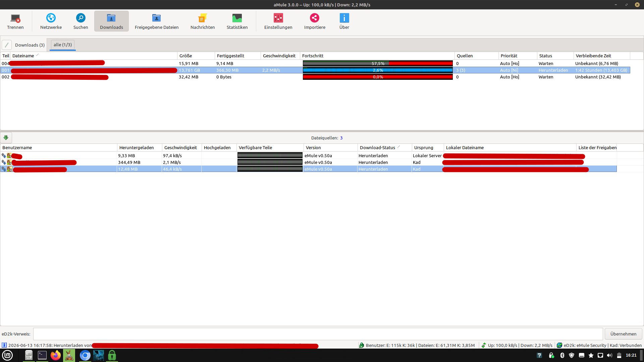Open Firefox from the taskbar
The height and width of the screenshot is (362, 644).
click(x=56, y=355)
